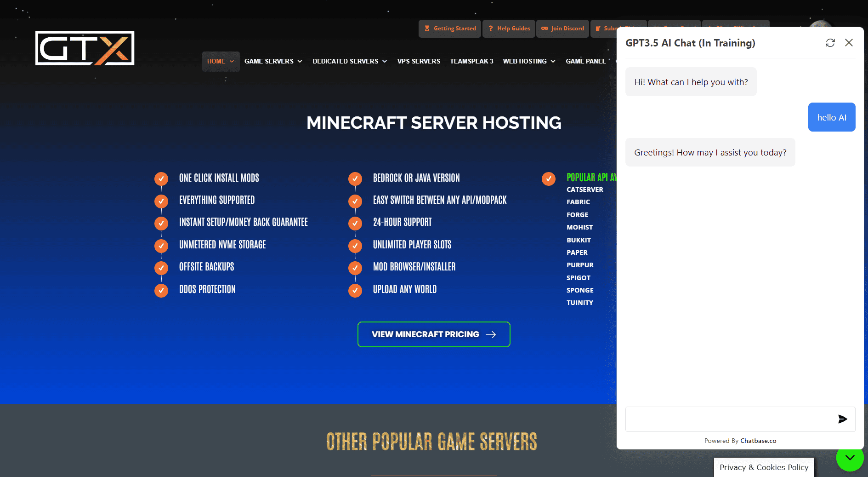Click the check icon beside One Click Install Mods
868x477 pixels.
coord(161,178)
